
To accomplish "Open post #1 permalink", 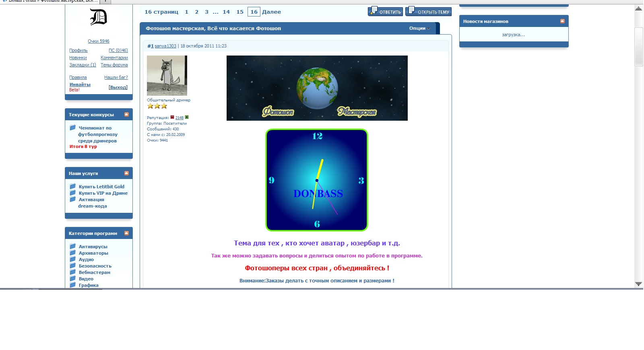I will point(151,46).
